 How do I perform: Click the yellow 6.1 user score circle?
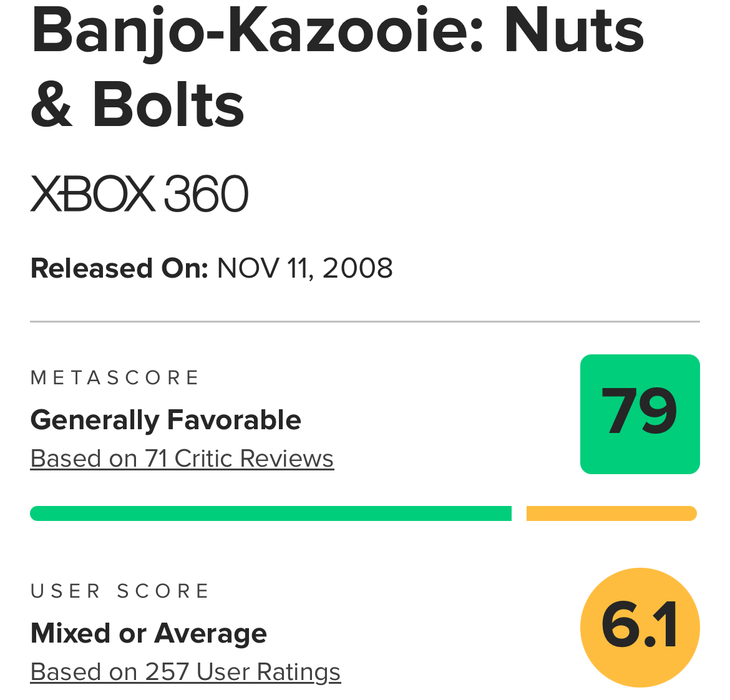pos(640,628)
